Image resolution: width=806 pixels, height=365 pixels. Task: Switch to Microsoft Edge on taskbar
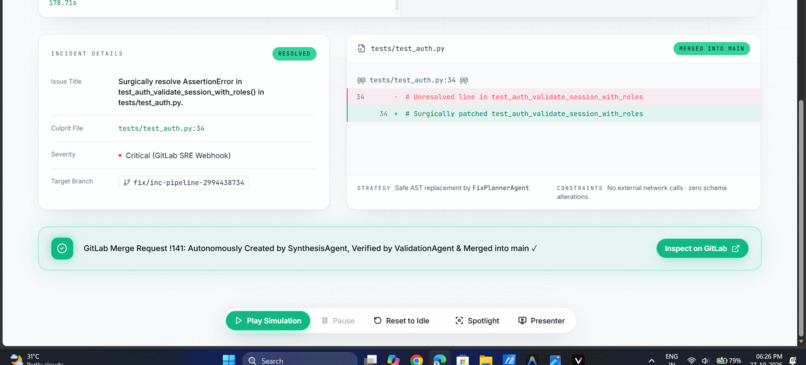click(439, 359)
